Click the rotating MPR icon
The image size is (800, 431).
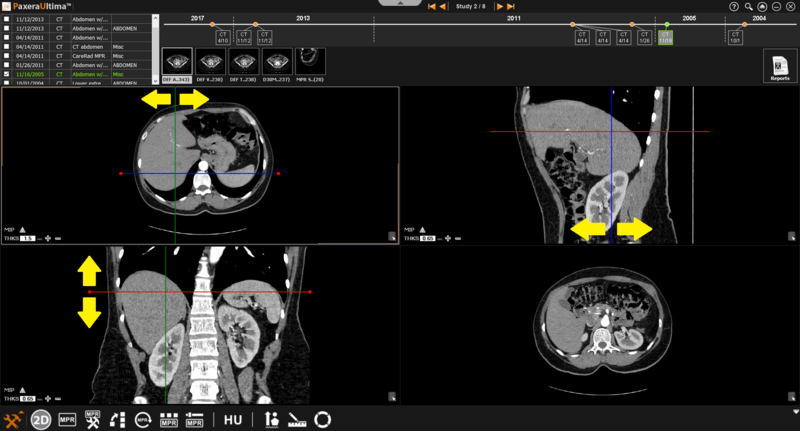click(143, 420)
